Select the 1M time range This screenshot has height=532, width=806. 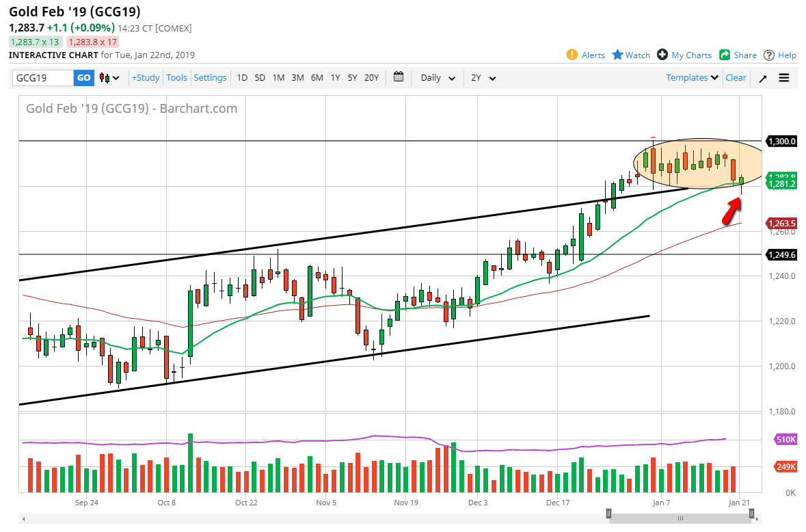(x=278, y=78)
